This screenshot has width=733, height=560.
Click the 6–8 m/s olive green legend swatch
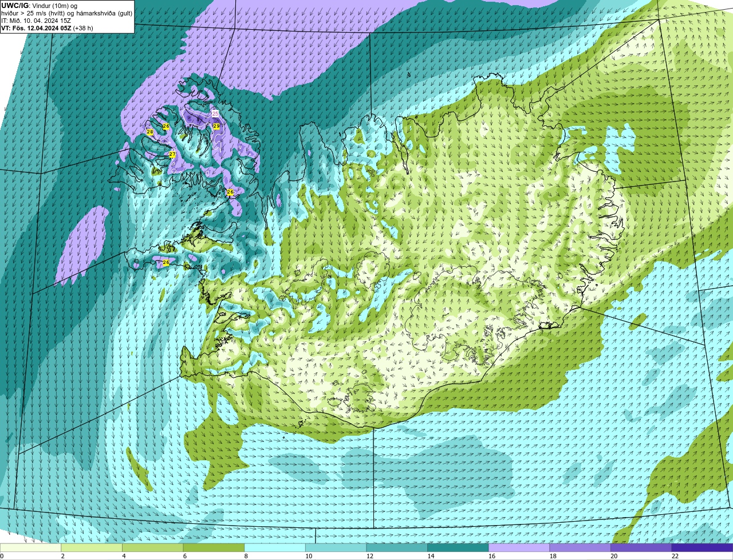click(214, 547)
